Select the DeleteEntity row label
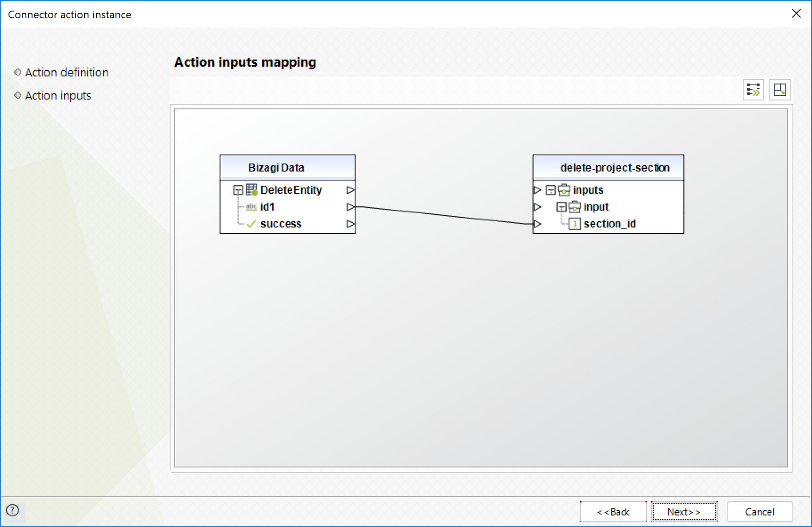The width and height of the screenshot is (812, 527). (x=291, y=190)
